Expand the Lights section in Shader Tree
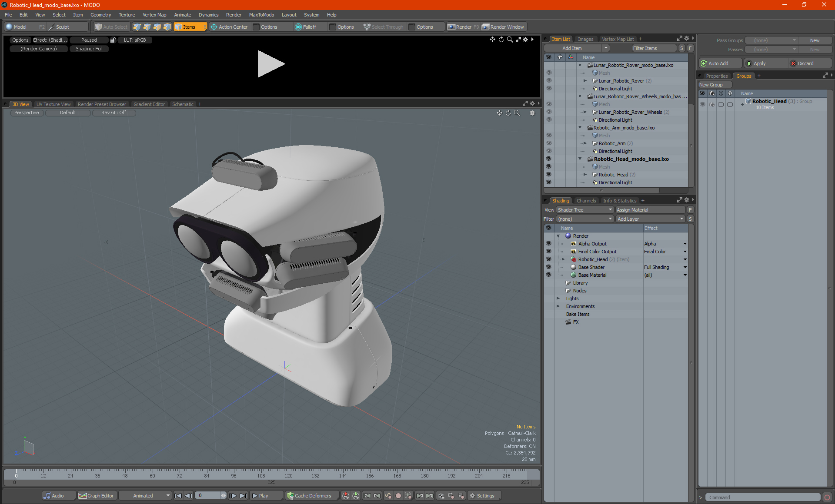The image size is (835, 504). click(558, 298)
